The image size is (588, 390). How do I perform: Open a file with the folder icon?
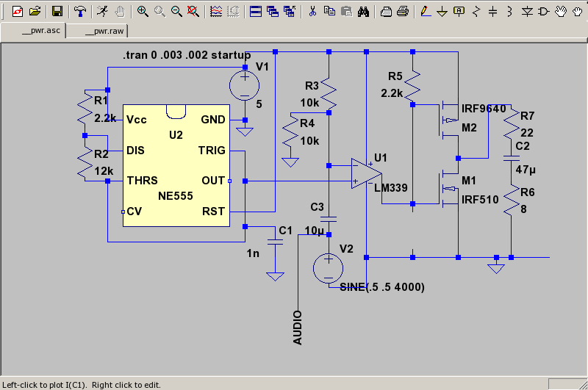pyautogui.click(x=35, y=12)
